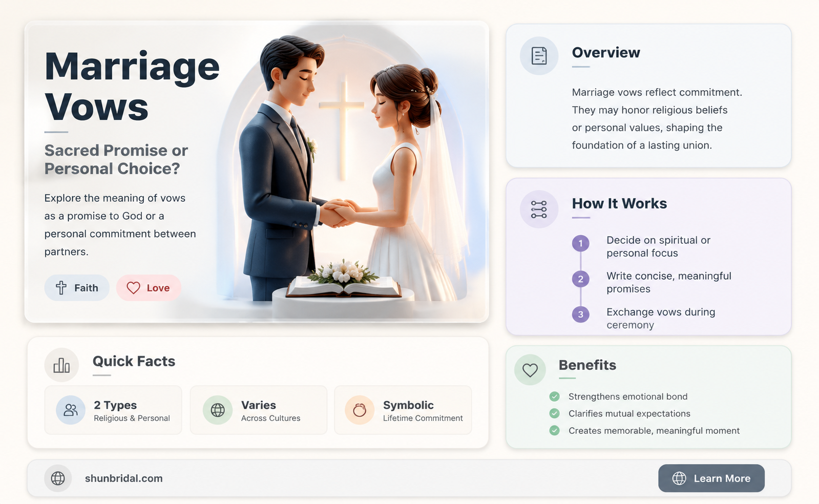Select step 1 circle in How It Works
Image resolution: width=819 pixels, height=504 pixels.
coord(580,243)
